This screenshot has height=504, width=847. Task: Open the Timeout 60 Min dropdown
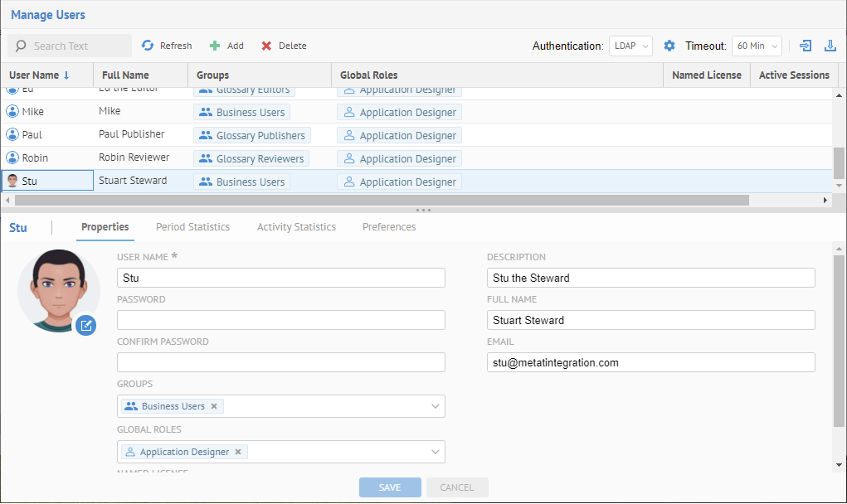click(x=757, y=46)
